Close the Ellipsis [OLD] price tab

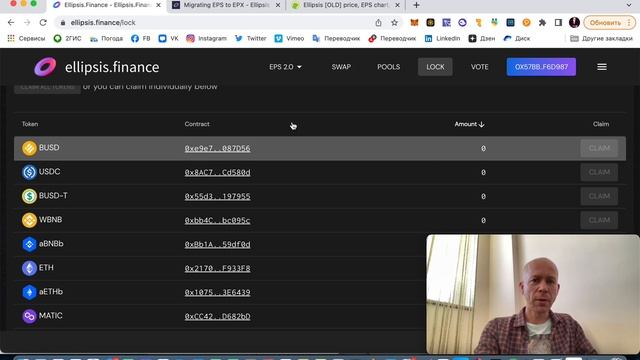point(397,5)
